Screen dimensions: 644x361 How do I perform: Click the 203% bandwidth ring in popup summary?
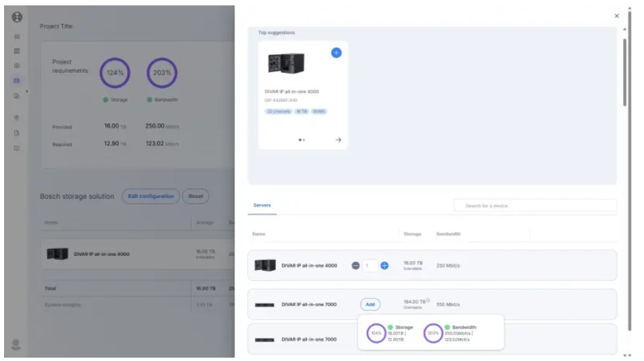click(433, 333)
